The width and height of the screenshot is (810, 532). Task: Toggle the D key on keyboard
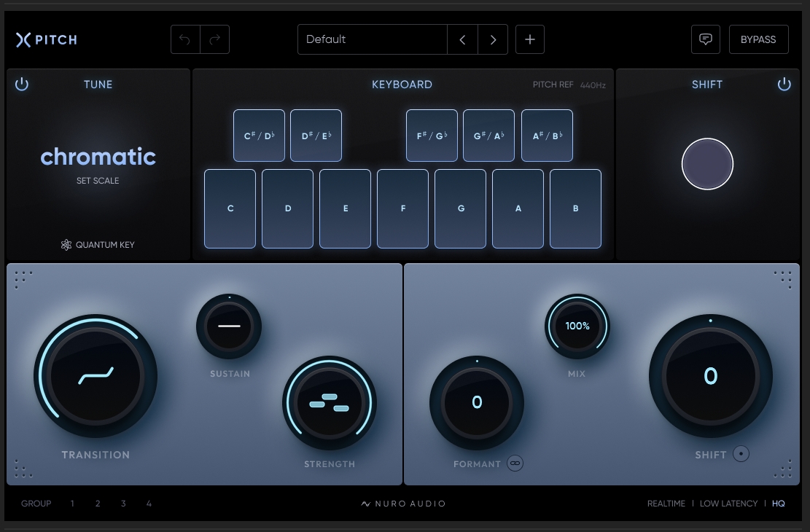(x=288, y=208)
